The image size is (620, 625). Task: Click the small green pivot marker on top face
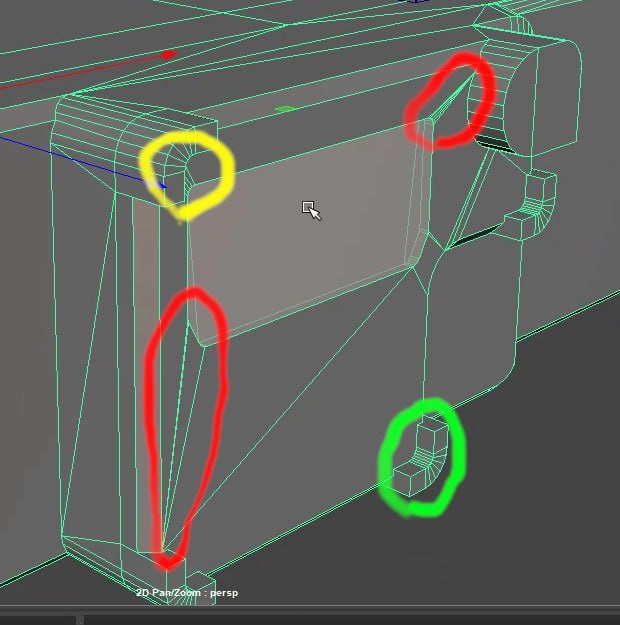point(286,109)
